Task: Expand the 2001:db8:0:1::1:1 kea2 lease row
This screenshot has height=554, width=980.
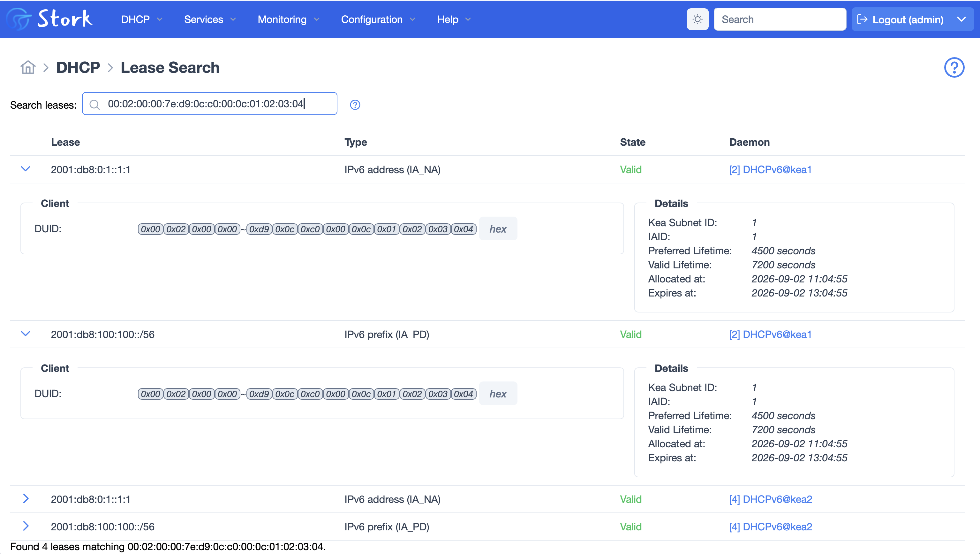Action: (x=26, y=498)
